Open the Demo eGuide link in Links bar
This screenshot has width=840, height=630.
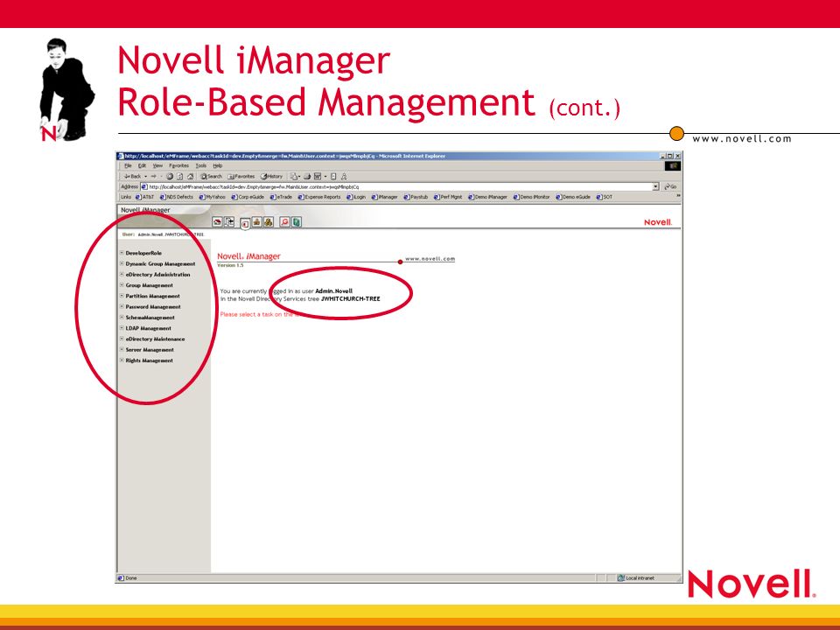[572, 197]
